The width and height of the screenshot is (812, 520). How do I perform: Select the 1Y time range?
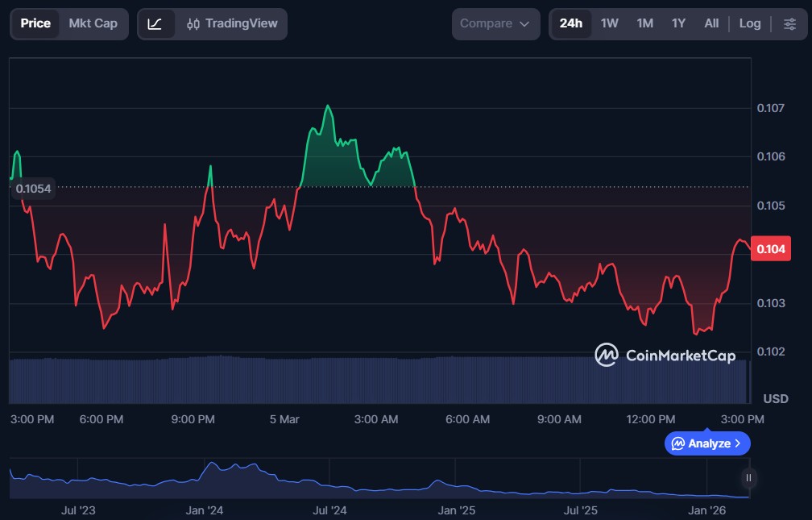678,23
